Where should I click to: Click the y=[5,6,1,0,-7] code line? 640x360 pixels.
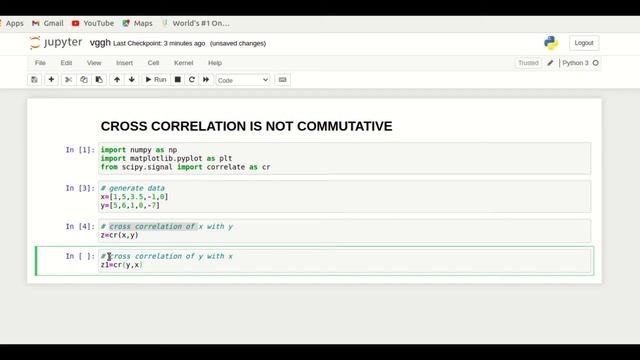pyautogui.click(x=130, y=205)
